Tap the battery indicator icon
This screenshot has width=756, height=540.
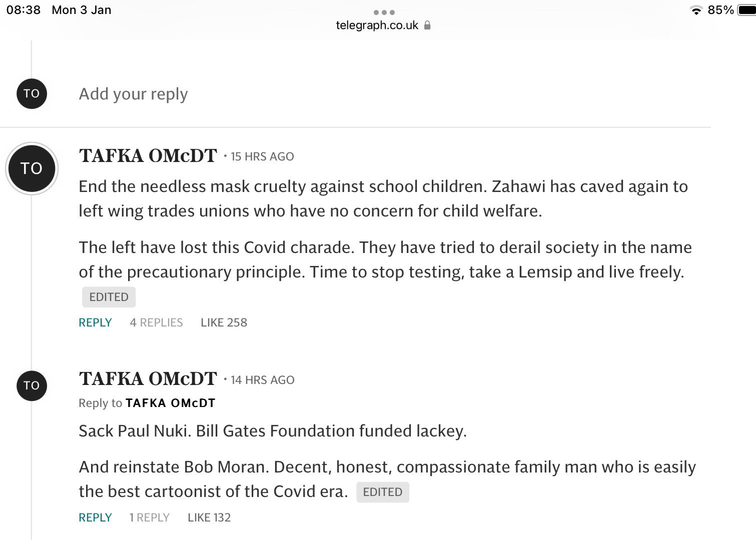point(746,10)
